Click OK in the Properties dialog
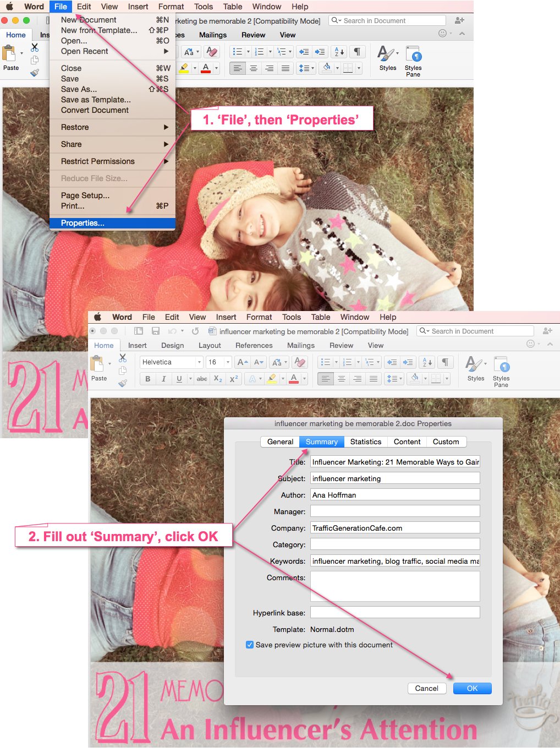 coord(472,688)
